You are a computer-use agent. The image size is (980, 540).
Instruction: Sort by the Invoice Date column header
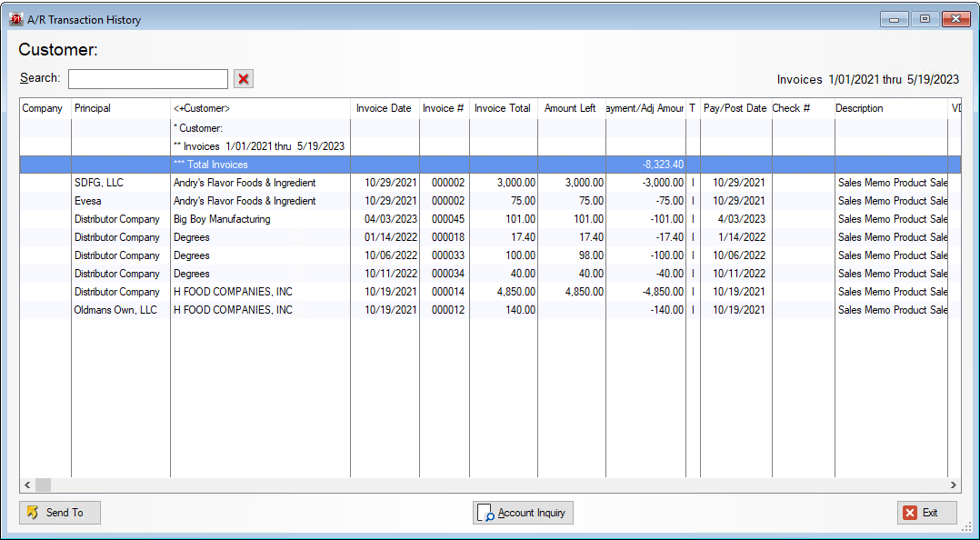tap(384, 108)
